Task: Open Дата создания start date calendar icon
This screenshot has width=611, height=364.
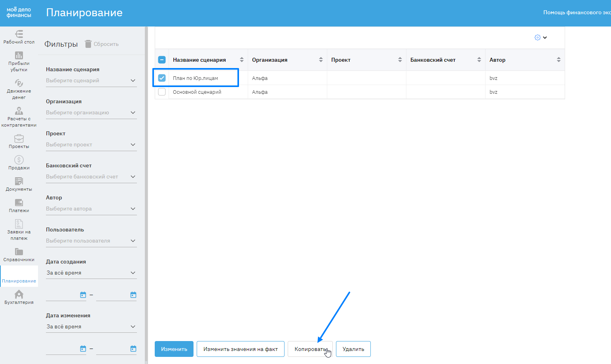Action: [83, 295]
